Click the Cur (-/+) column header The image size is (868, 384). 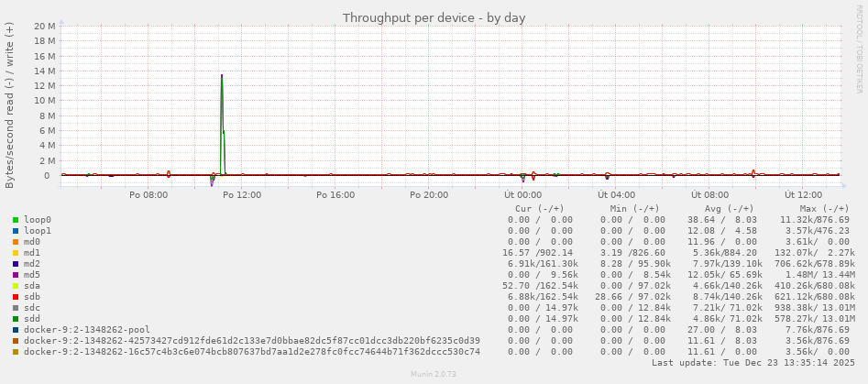[540, 209]
